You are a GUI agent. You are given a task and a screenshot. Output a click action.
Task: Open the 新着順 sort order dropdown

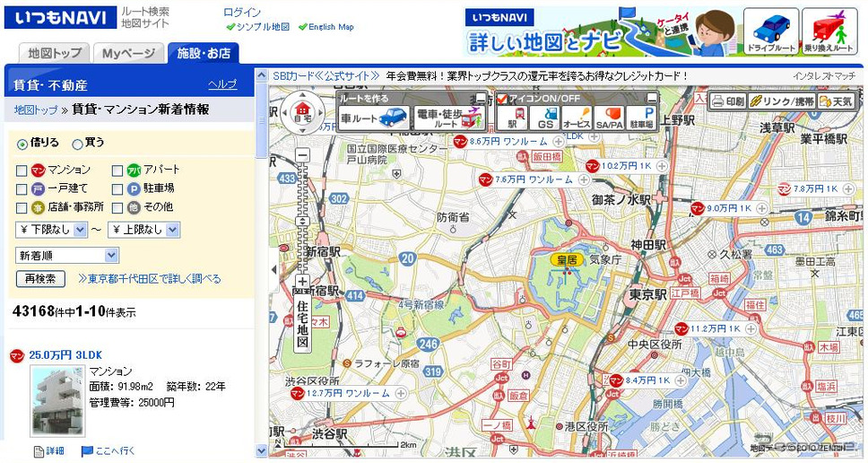click(x=67, y=256)
